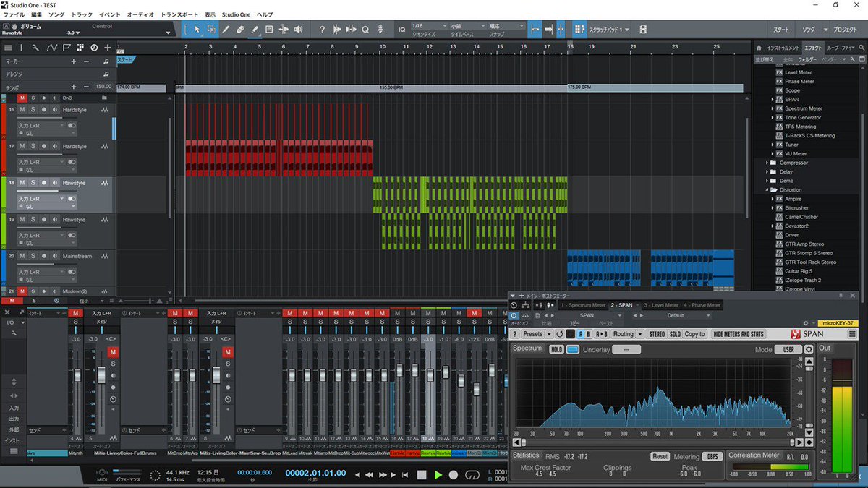Open SPAN spectrum settings gear
This screenshot has height=488, width=868.
[809, 349]
